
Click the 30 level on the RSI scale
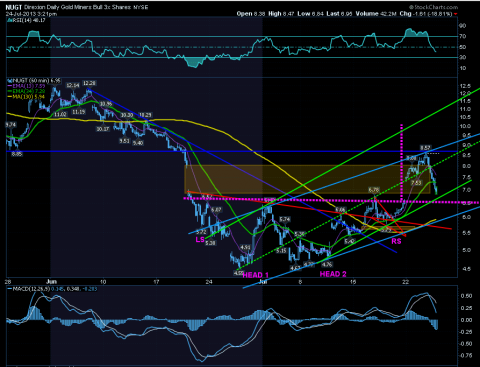coord(463,57)
